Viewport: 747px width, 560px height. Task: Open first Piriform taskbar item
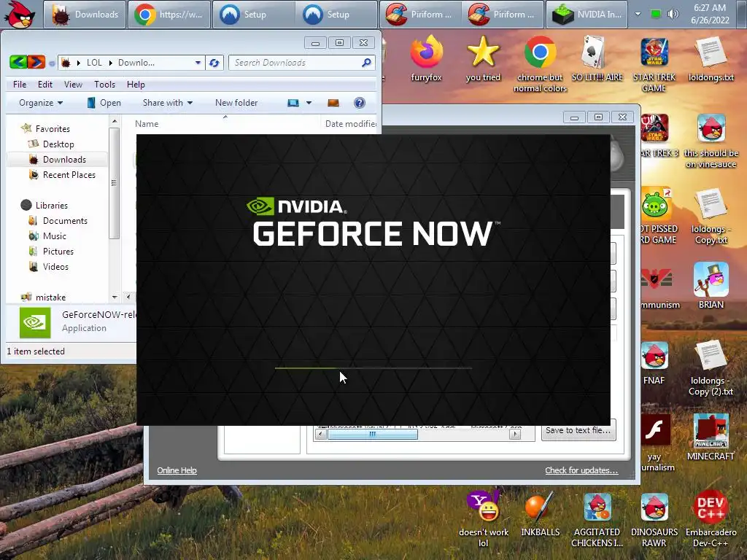[420, 15]
